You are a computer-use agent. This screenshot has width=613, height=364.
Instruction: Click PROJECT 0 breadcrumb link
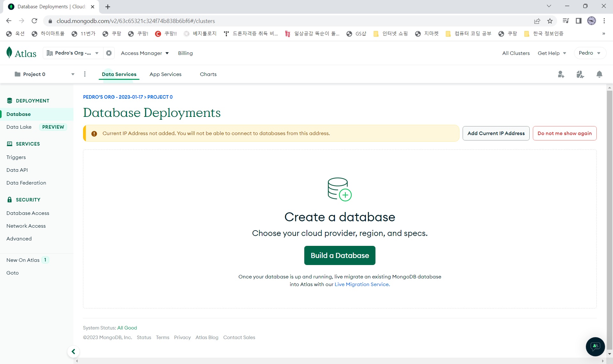[160, 97]
